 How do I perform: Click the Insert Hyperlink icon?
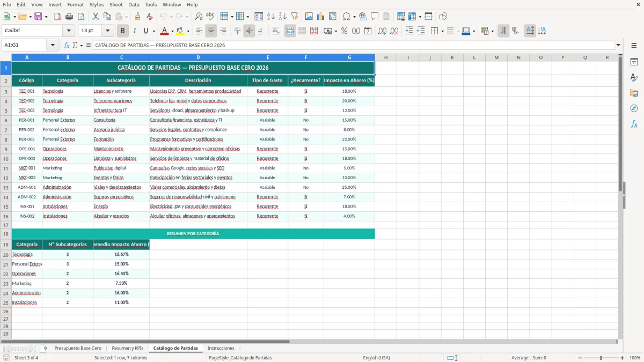point(363,17)
